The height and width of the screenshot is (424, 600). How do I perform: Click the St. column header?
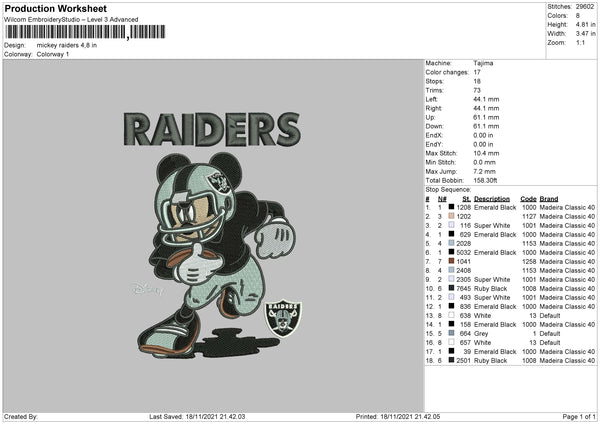tap(466, 199)
